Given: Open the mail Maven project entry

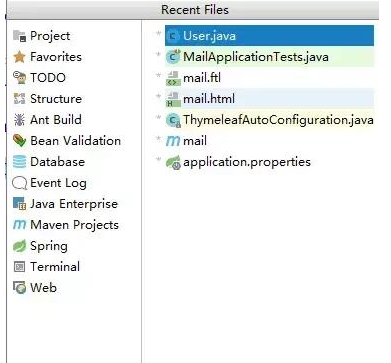Looking at the screenshot, I should pos(269,141).
